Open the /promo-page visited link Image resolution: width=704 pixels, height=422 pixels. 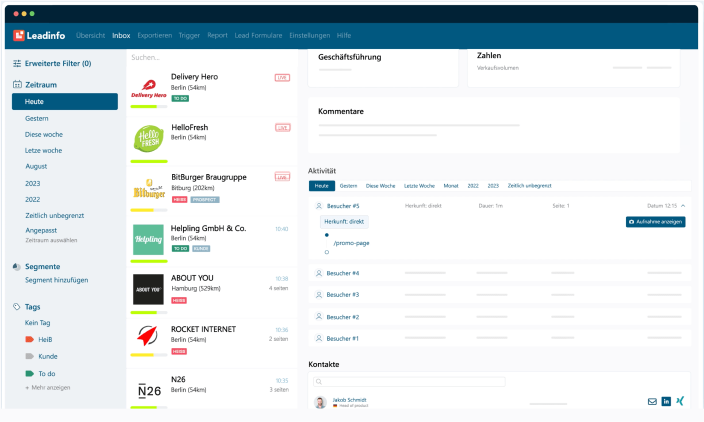(351, 243)
